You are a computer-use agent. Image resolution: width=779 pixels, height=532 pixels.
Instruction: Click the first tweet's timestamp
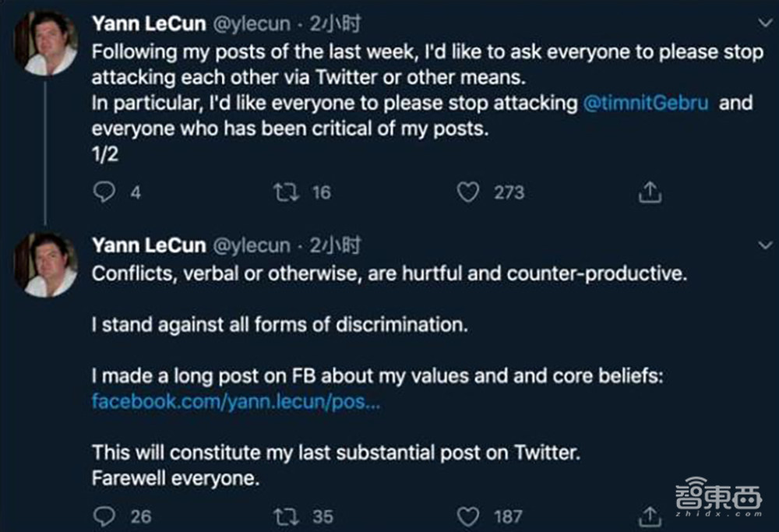click(x=335, y=24)
